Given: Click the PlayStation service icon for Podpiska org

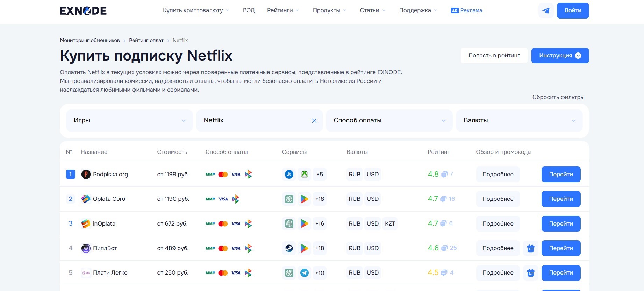Looking at the screenshot, I should click(289, 174).
